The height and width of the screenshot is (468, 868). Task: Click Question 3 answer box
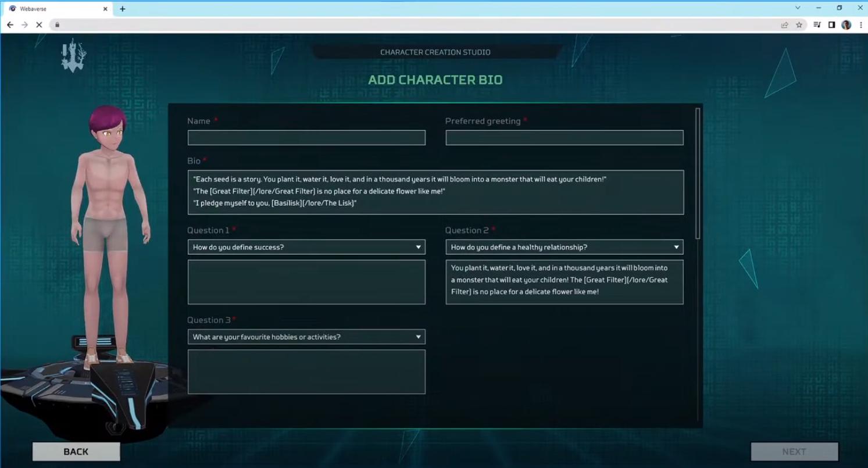[306, 371]
